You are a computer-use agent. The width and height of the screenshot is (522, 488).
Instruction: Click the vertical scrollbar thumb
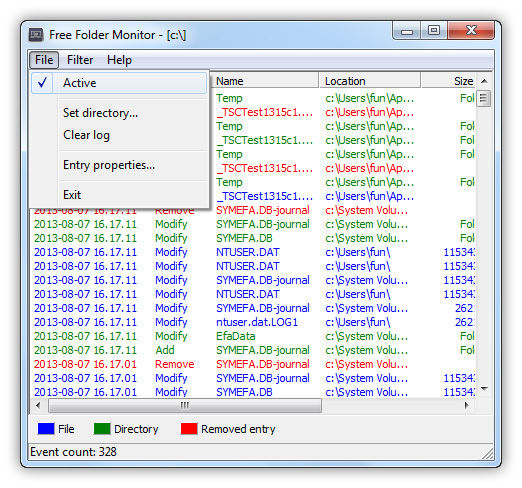click(484, 98)
